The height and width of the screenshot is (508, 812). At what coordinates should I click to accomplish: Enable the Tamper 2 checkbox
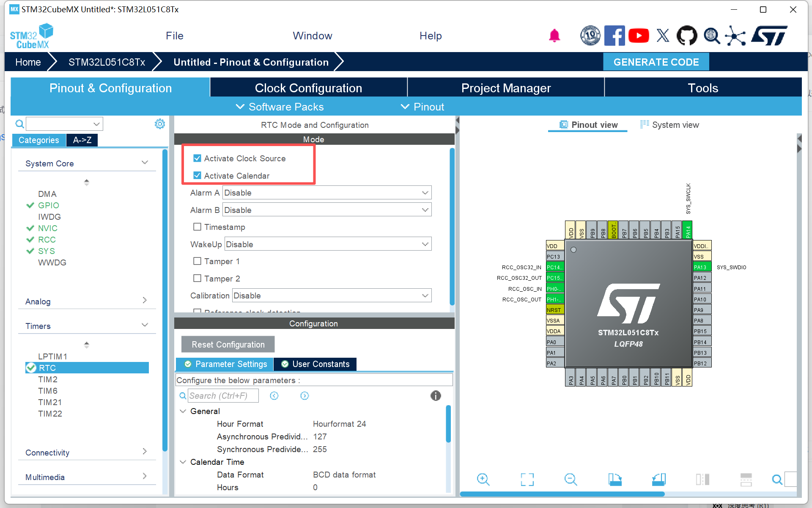[197, 278]
